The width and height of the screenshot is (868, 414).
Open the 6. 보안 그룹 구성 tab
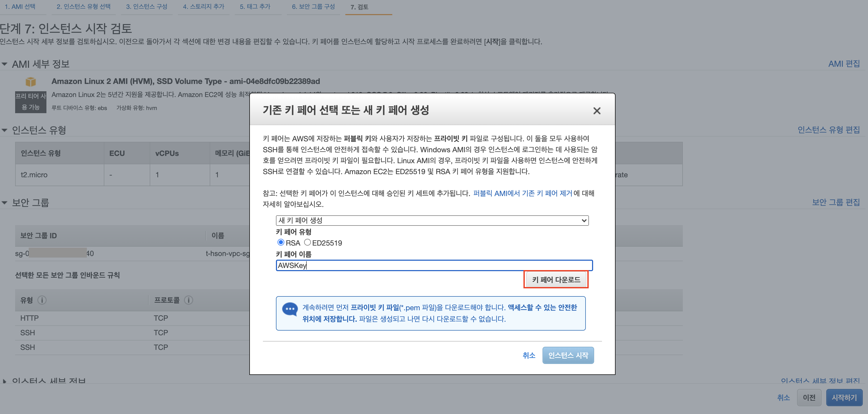coord(313,7)
